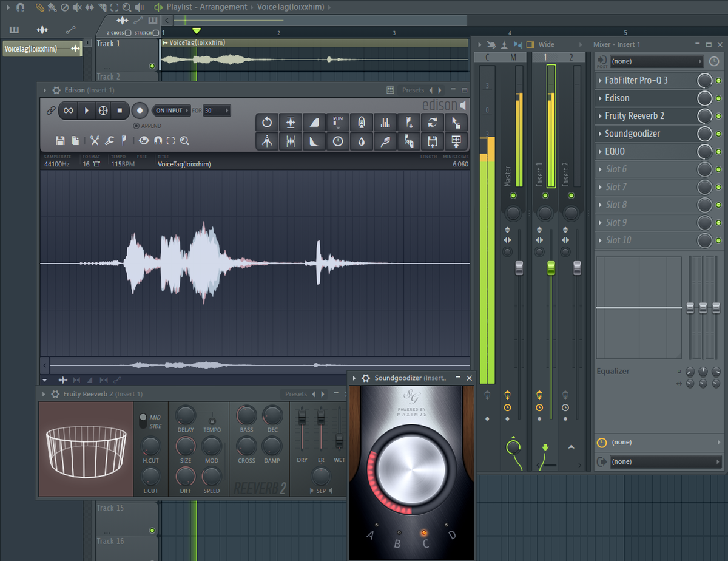This screenshot has width=728, height=561.
Task: Select the Slice tool in Playlist toolbar
Action: click(103, 7)
